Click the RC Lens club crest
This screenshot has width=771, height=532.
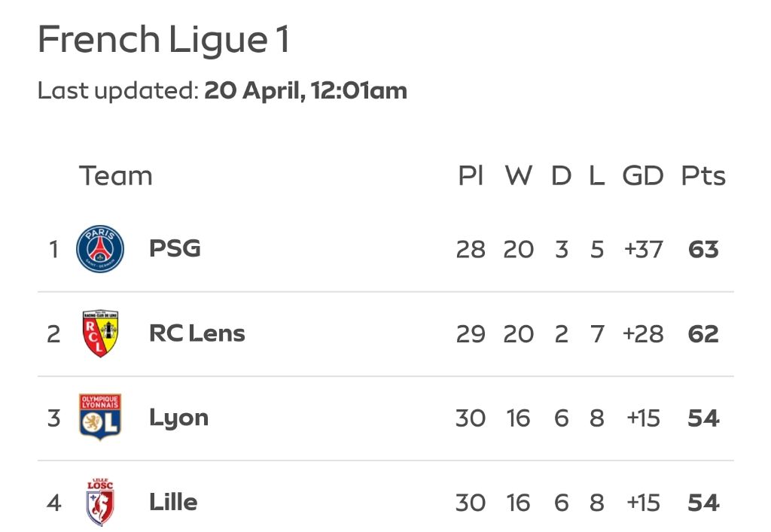(x=100, y=333)
